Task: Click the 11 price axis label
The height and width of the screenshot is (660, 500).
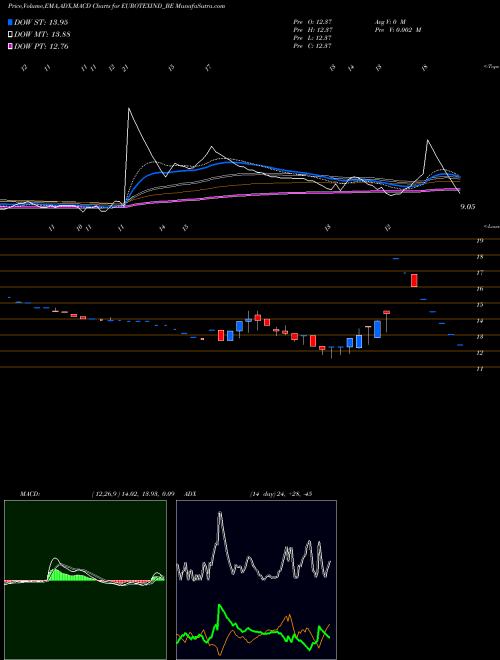Action: 479,369
